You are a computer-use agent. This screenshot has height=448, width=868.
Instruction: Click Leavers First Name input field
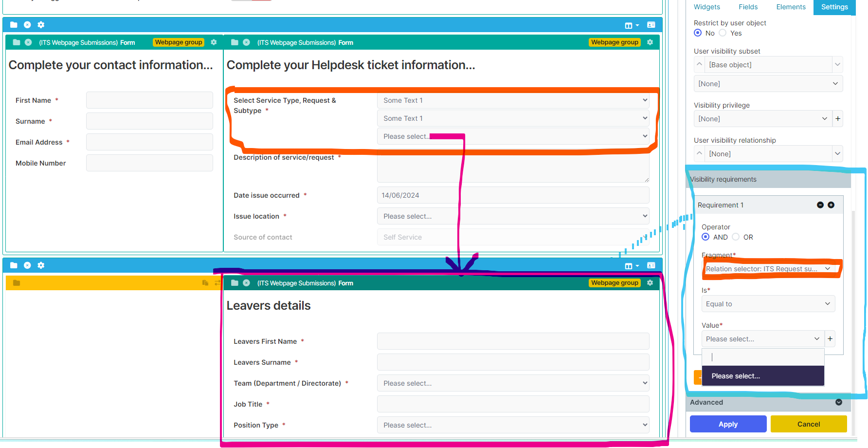tap(513, 341)
